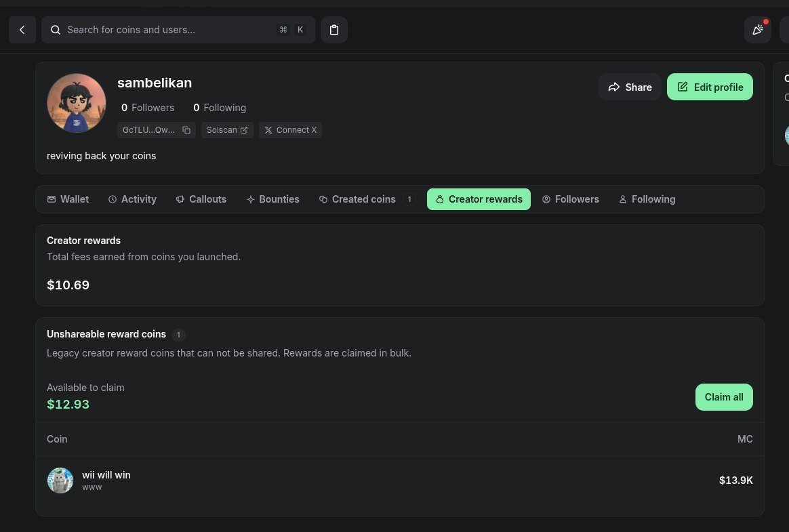Click the Coin column header
The image size is (789, 532).
57,439
